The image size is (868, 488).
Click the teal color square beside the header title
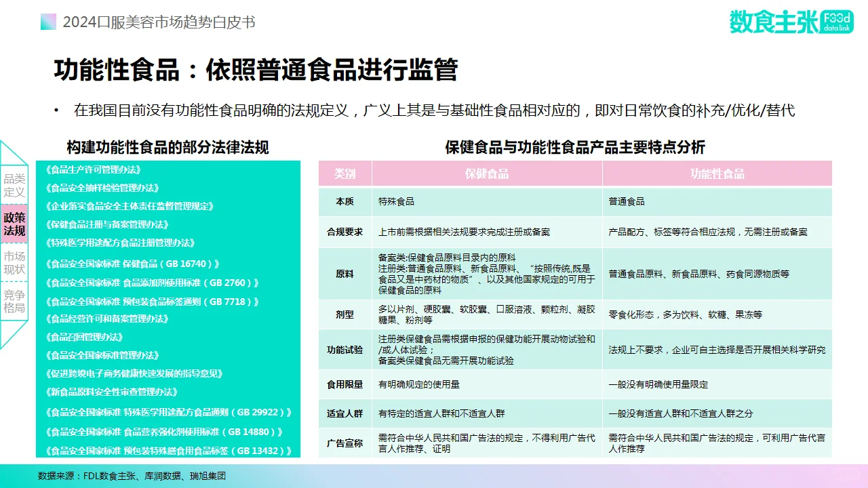[x=47, y=22]
